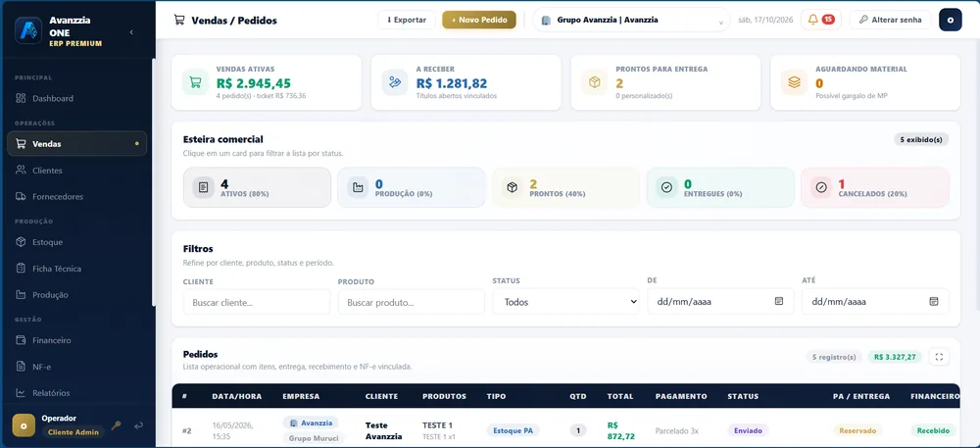Filter list by Entregues (0%) card
The height and width of the screenshot is (448, 980).
point(720,187)
